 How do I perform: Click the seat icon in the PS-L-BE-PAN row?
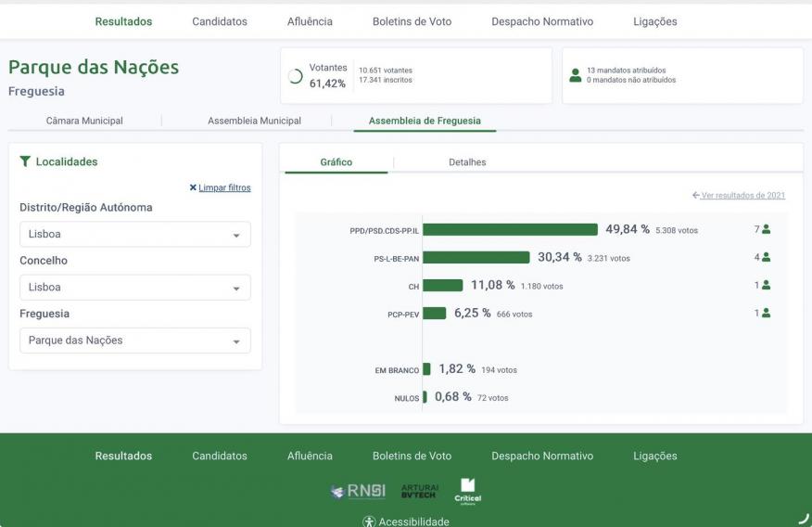(x=766, y=257)
